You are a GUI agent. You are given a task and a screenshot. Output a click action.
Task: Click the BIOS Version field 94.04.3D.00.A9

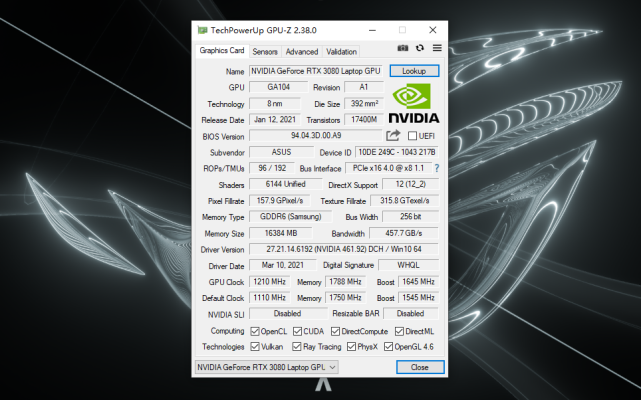point(316,135)
